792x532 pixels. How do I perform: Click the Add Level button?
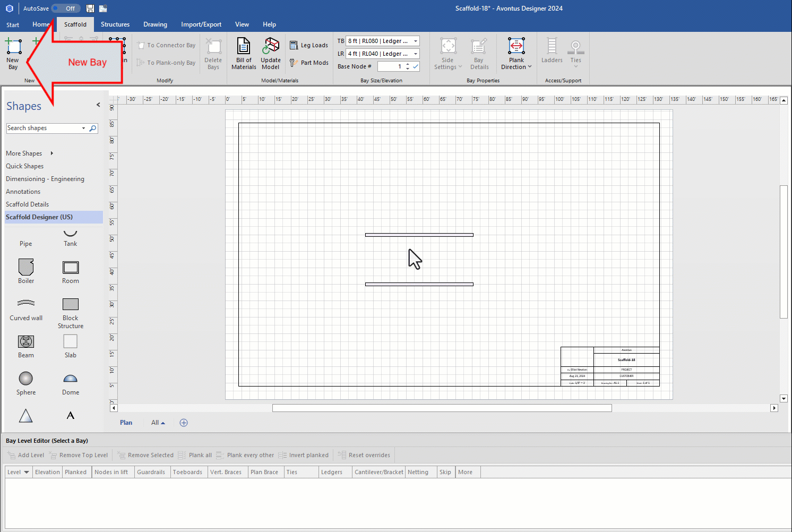(x=25, y=455)
